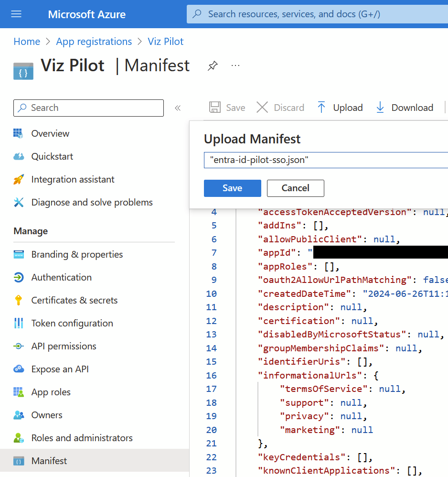The width and height of the screenshot is (448, 477).
Task: Click the Upload toolbar button
Action: coord(340,108)
